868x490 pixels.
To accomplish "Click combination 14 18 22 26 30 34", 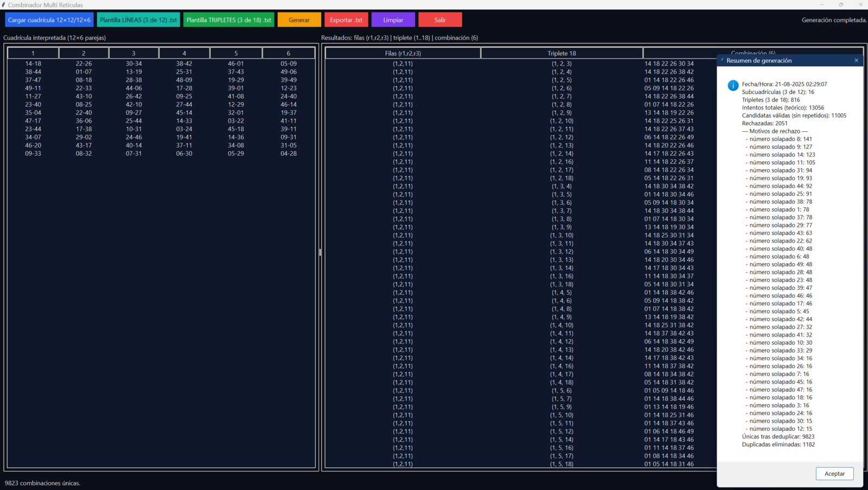I will tap(669, 63).
